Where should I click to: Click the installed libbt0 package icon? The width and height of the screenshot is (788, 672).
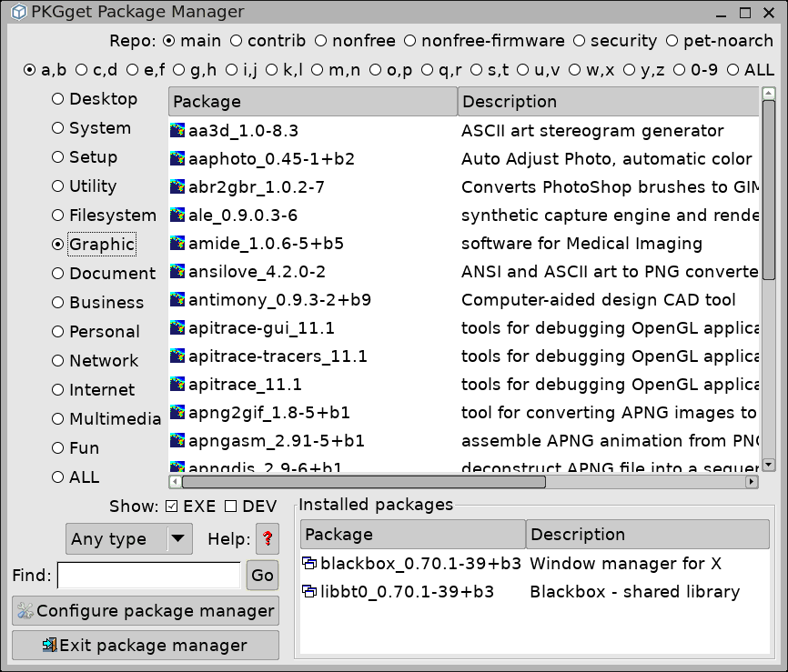coord(309,591)
